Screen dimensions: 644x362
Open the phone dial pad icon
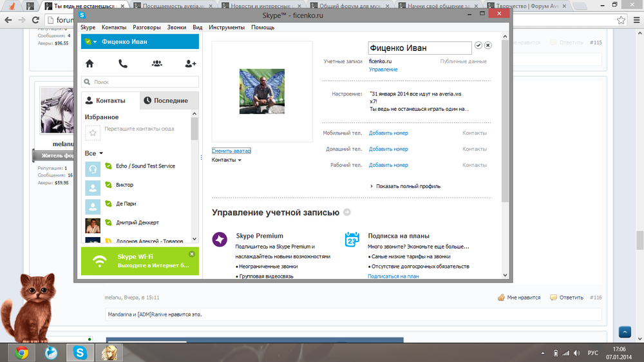point(123,63)
